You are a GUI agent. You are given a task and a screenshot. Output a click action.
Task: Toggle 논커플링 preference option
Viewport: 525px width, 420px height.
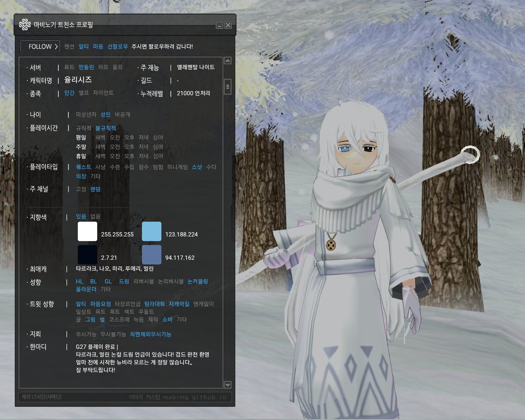click(x=198, y=281)
